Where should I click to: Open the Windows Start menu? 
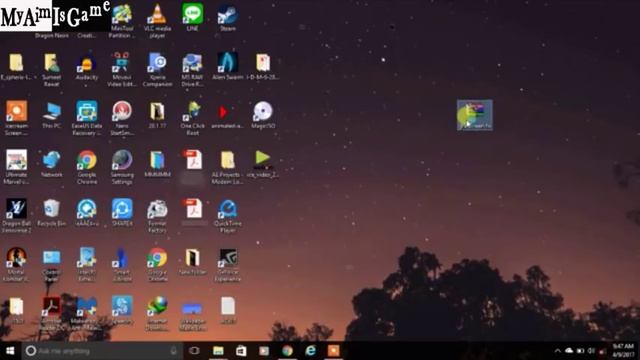(x=10, y=351)
